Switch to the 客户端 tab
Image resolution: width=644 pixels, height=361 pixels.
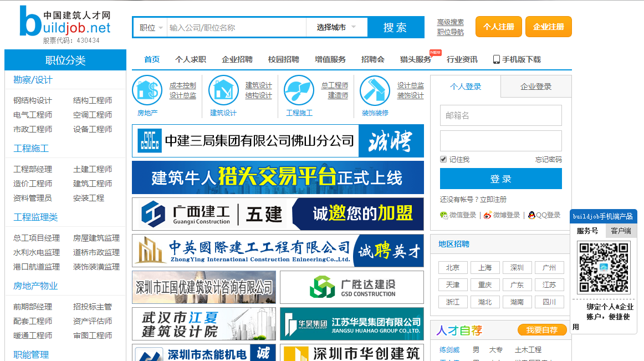tap(621, 231)
